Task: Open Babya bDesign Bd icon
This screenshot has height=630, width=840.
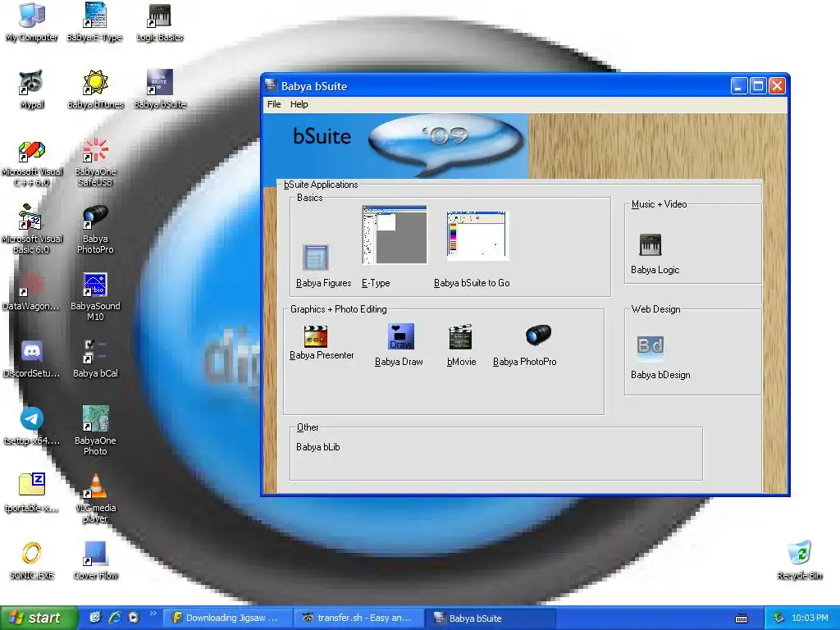Action: (x=651, y=347)
